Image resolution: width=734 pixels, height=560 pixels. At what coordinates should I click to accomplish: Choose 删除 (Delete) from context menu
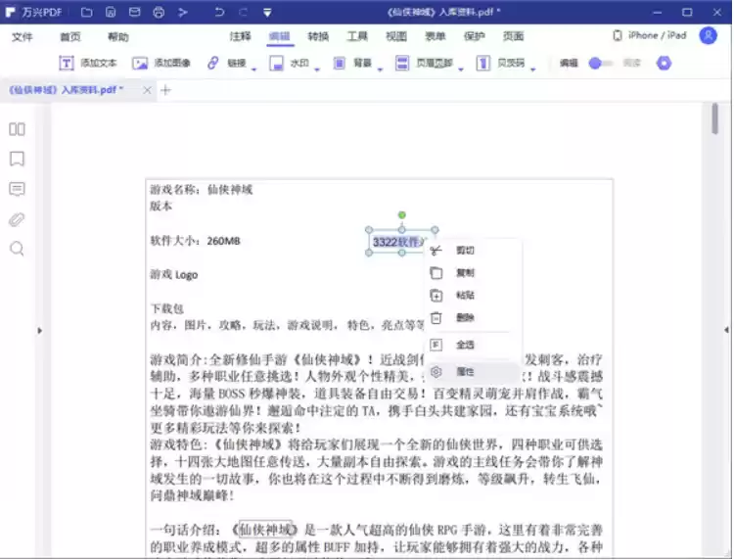[465, 318]
